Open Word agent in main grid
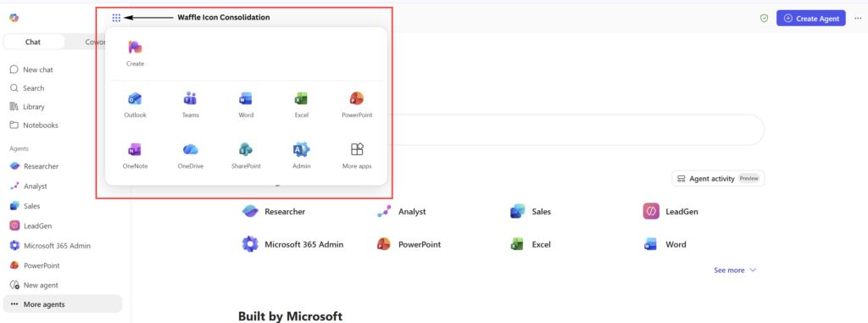Viewport: 868px width, 323px height. pos(665,244)
